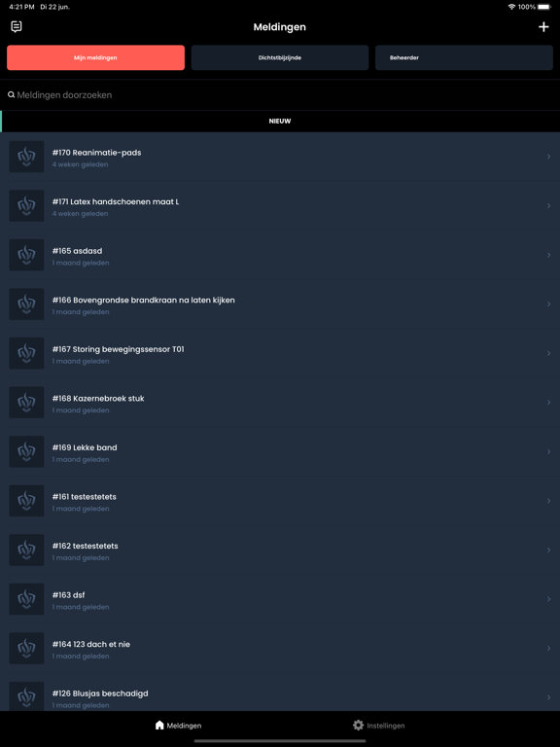Open chevron for #166 Bovengrondse brandkraan
This screenshot has width=560, height=747.
(548, 303)
